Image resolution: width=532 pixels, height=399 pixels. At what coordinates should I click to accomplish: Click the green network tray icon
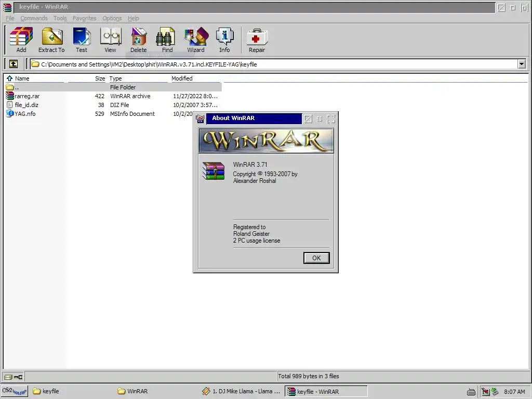495,392
